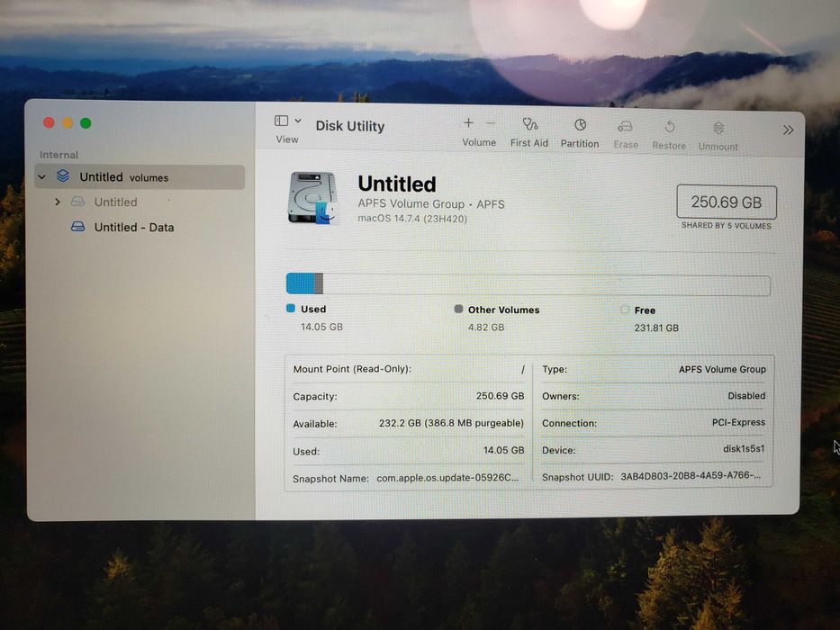Screen dimensions: 840x630
Task: Click the Snapshot UUID 3AB4D803 value
Action: (x=691, y=475)
